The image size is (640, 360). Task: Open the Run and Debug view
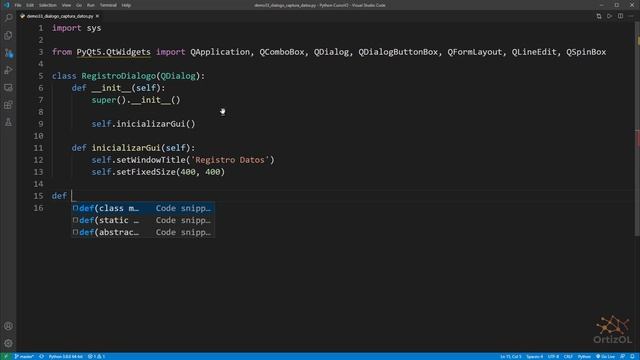tap(8, 70)
